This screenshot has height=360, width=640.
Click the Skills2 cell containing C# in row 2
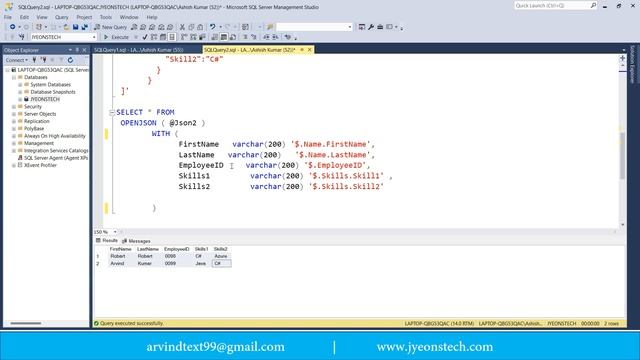222,264
